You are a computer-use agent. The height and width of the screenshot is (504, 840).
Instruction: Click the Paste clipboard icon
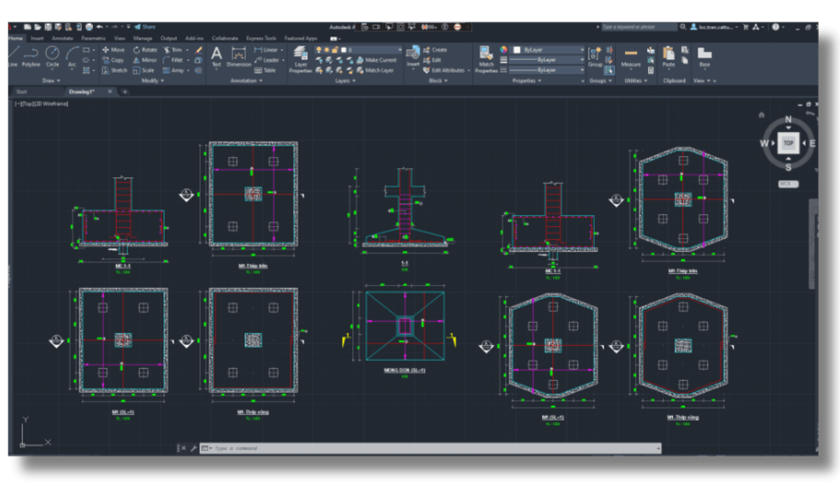click(669, 57)
